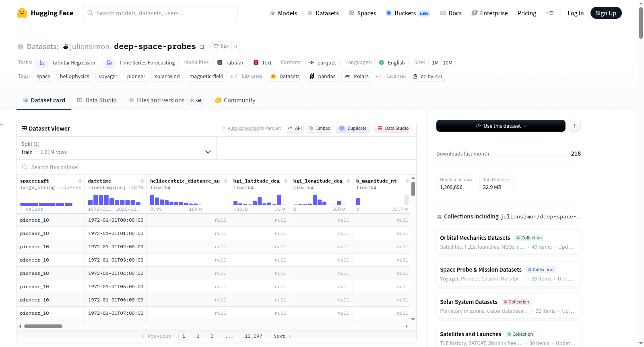Click the English language tag
The height and width of the screenshot is (347, 644).
pyautogui.click(x=392, y=62)
